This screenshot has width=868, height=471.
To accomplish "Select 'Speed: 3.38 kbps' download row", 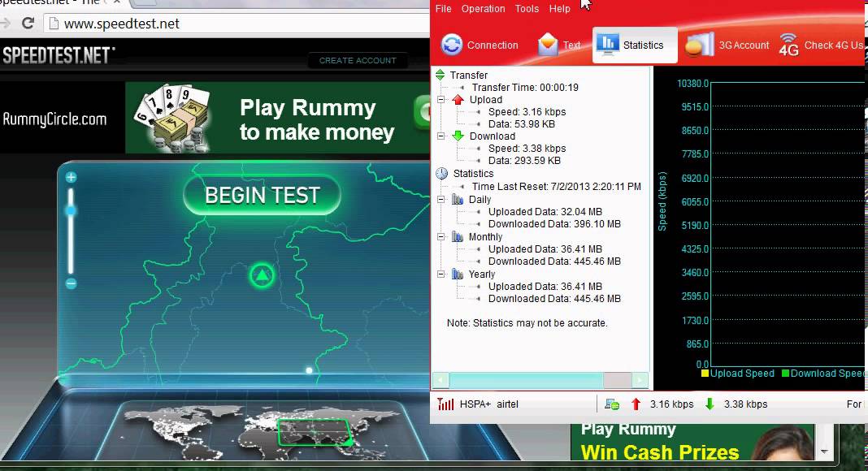I will (x=527, y=148).
